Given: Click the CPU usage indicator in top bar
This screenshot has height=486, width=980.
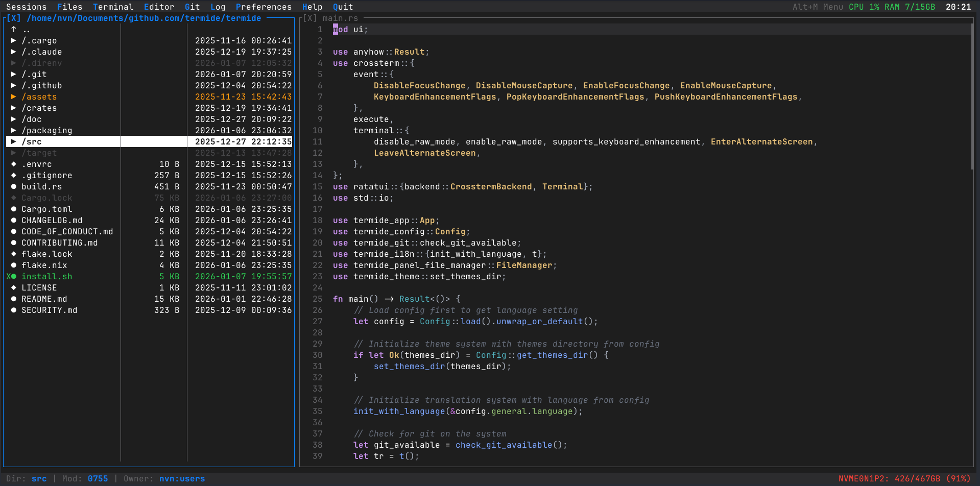Looking at the screenshot, I should pyautogui.click(x=863, y=7).
